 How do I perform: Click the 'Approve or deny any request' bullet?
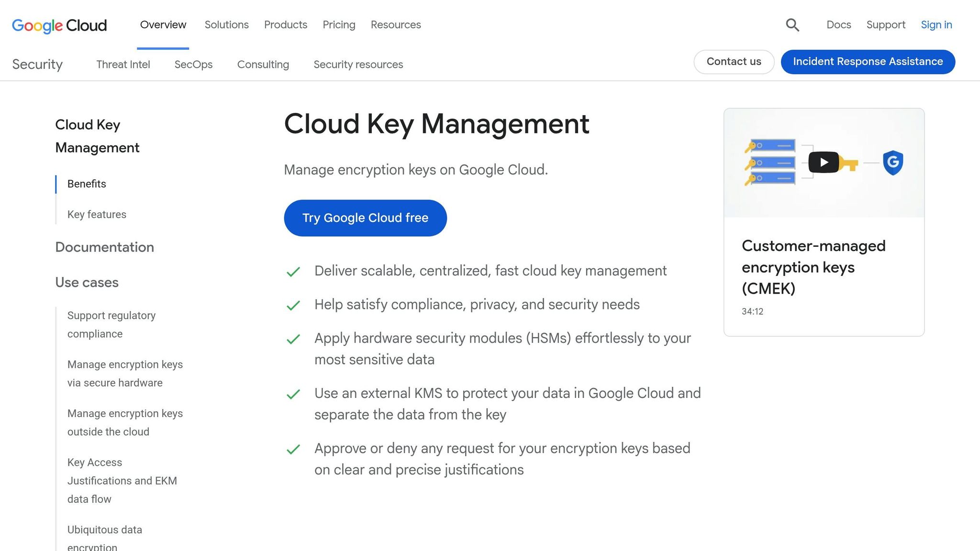click(502, 459)
